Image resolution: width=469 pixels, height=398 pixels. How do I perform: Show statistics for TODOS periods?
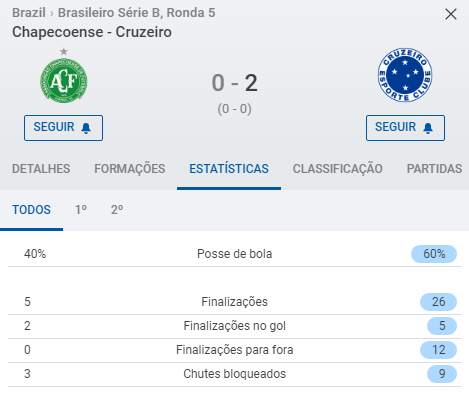pyautogui.click(x=31, y=210)
